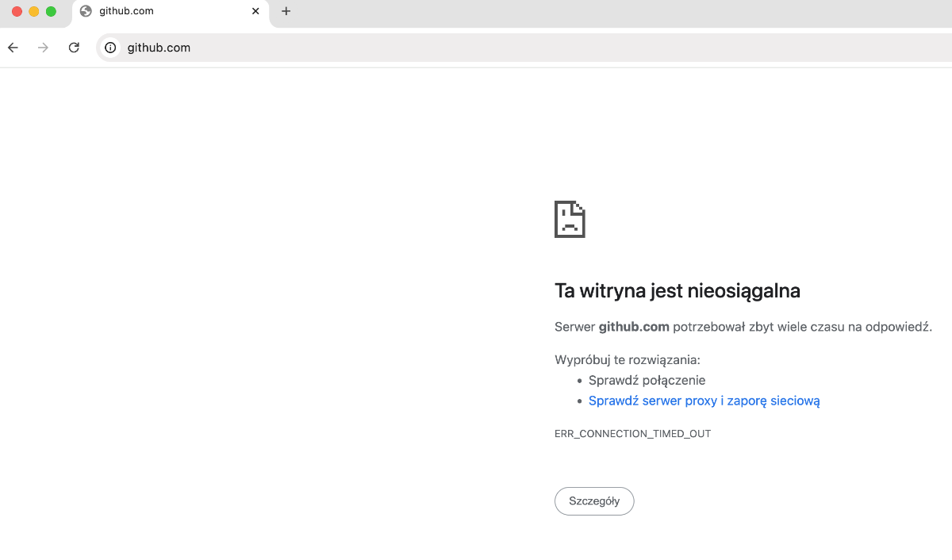Screen dimensions: 952x560
Task: Reload the github.com page
Action: pos(74,48)
